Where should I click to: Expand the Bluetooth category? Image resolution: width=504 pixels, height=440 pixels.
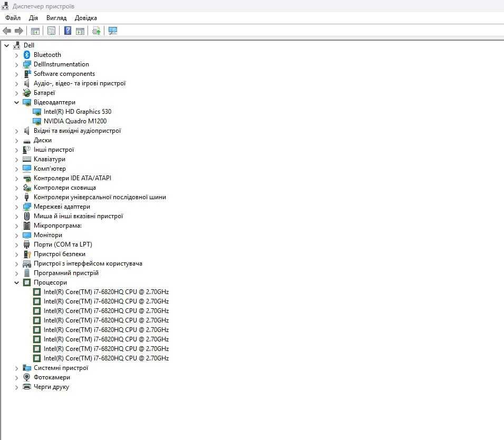[x=16, y=55]
